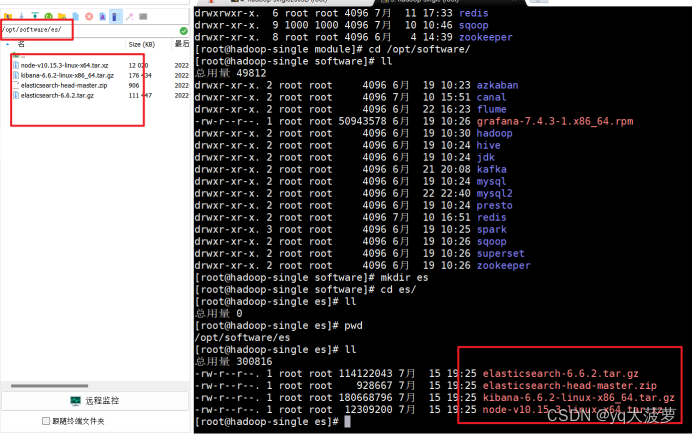The width and height of the screenshot is (693, 435).
Task: Click elasticsearch-6.6.2.tar.gz in terminal output
Action: 560,374
